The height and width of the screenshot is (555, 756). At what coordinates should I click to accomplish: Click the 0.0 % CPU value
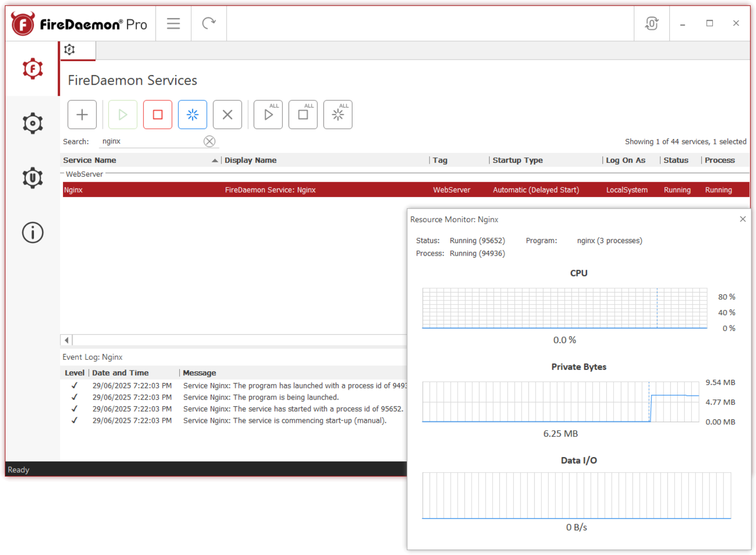click(x=565, y=340)
